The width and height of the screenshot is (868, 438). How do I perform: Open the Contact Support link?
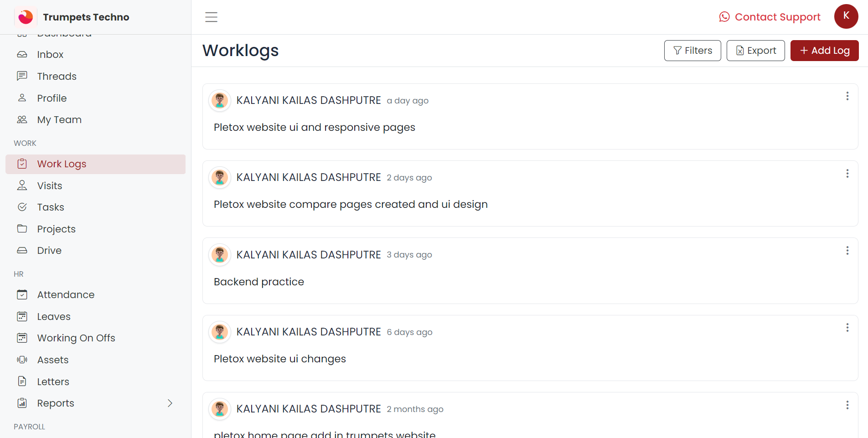[x=770, y=17]
